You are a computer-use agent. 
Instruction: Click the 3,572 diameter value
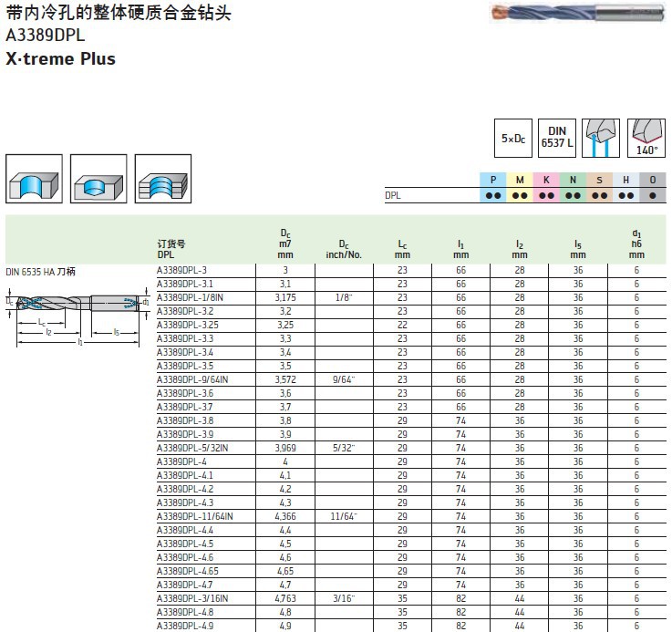pos(285,379)
